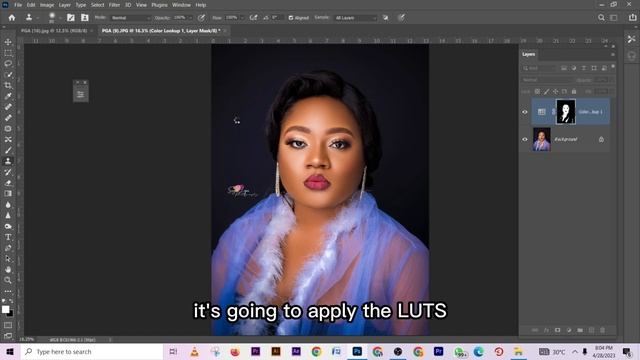Select the History Brush tool
The image size is (640, 360).
point(8,172)
